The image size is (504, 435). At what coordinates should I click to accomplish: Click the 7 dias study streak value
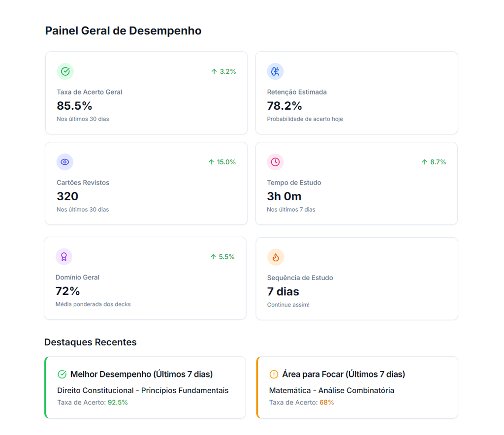[283, 291]
